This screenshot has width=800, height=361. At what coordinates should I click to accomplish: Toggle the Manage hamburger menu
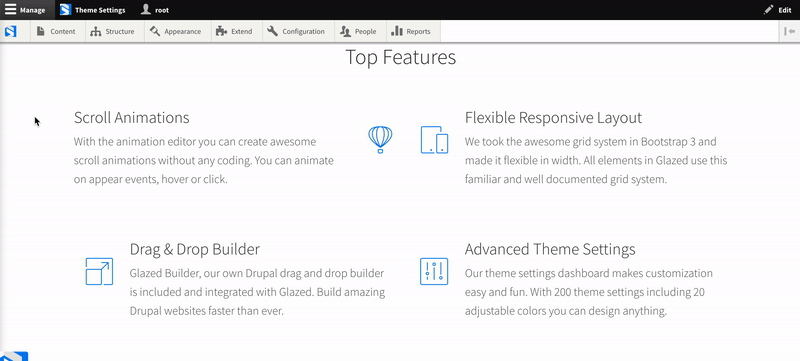pyautogui.click(x=27, y=10)
